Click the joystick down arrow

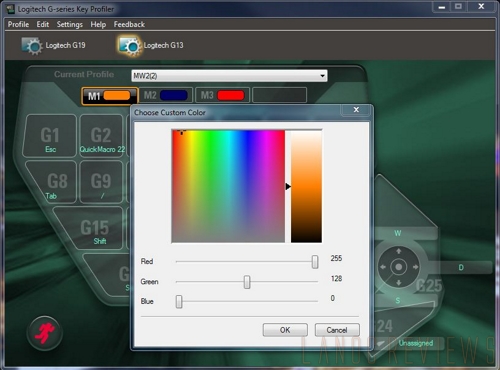tap(399, 283)
